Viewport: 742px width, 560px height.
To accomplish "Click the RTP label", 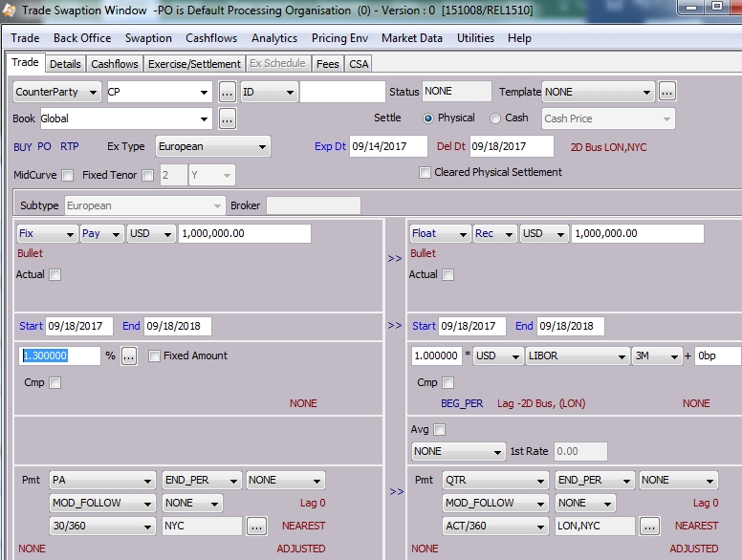I will point(70,146).
